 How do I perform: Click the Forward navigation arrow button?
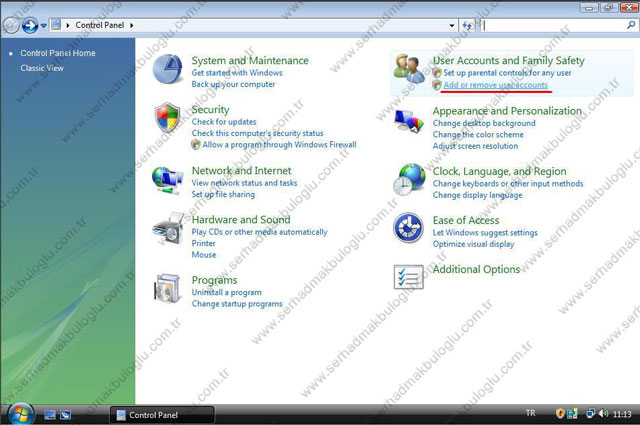point(30,25)
